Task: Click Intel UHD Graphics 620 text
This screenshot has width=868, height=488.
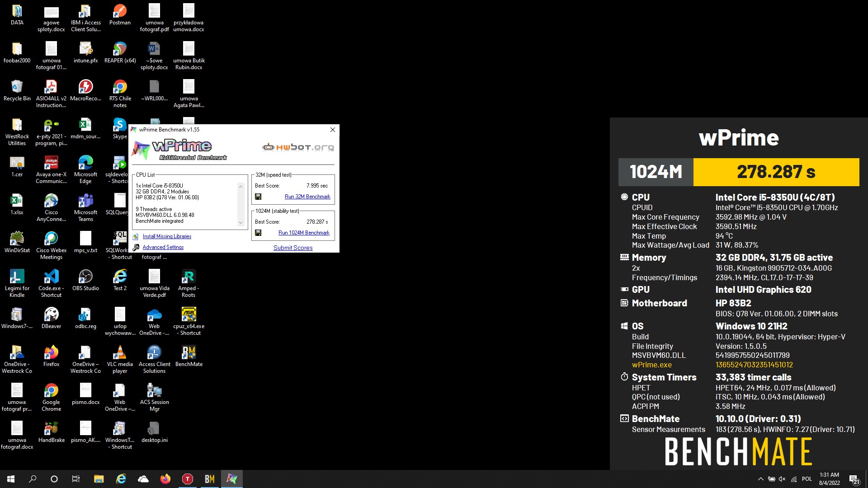Action: pos(763,290)
